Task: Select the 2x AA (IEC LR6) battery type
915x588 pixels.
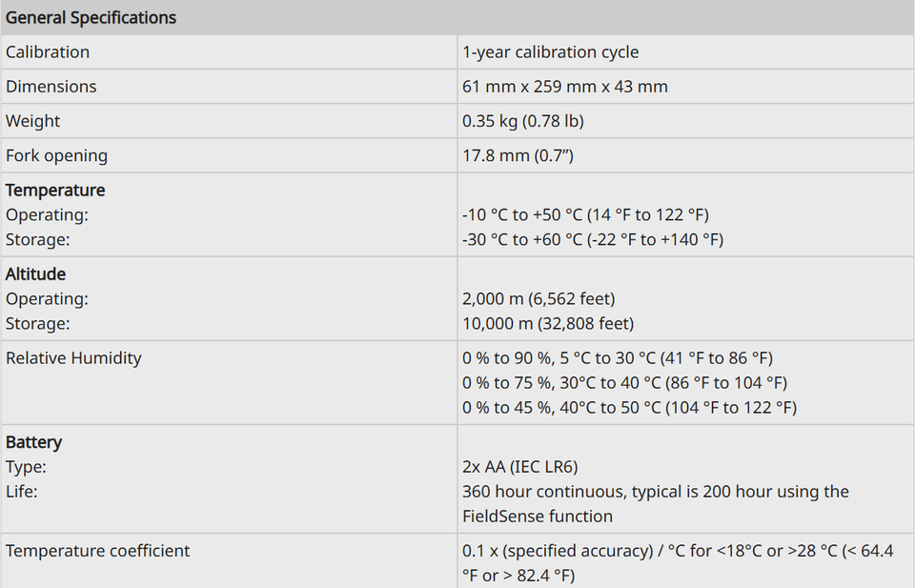Action: (520, 467)
